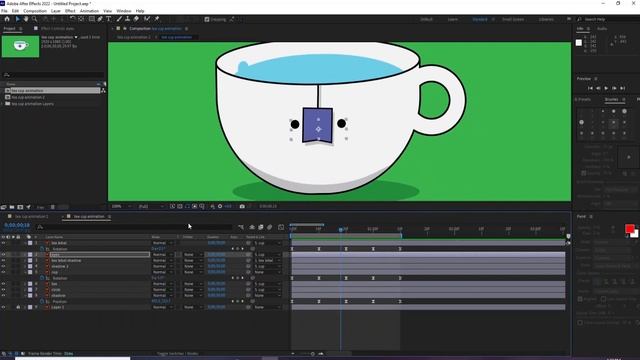Hide the tea label shadow layer eye
Image resolution: width=640 pixels, height=360 pixels.
(x=3, y=260)
